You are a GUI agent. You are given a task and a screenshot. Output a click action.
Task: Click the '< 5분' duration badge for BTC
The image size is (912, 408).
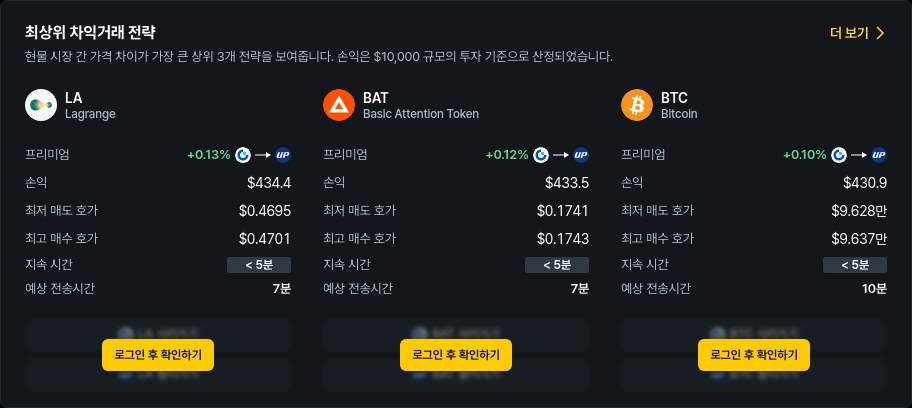(855, 265)
